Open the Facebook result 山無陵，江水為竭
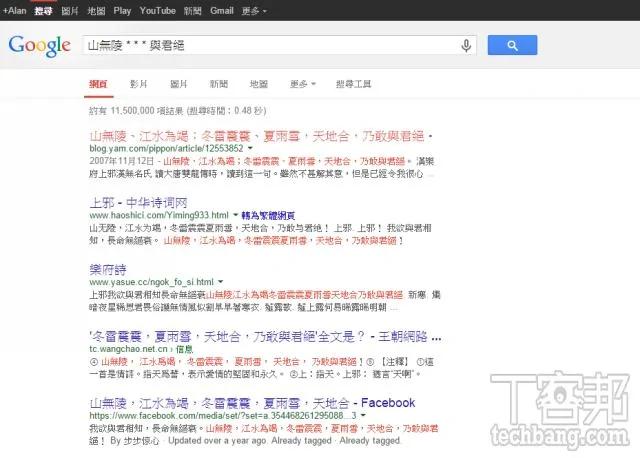640x458 pixels. click(252, 403)
